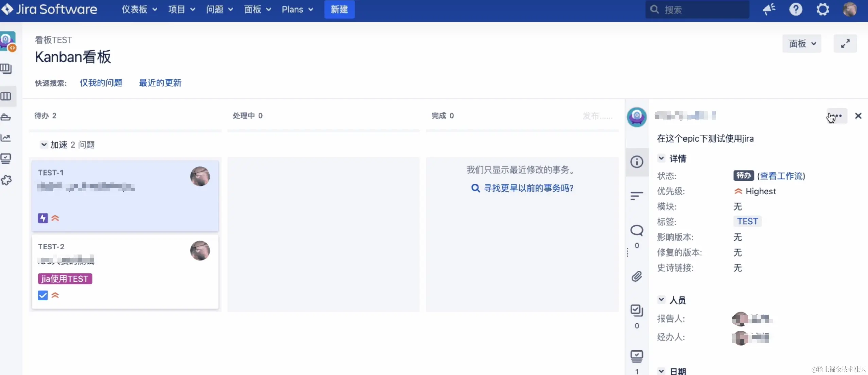868x375 pixels.
Task: Click the highest priority icon on TEST-2
Action: 55,295
